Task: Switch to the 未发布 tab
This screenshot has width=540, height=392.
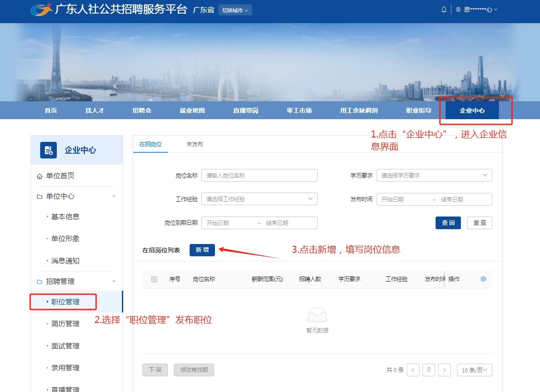Action: tap(194, 144)
